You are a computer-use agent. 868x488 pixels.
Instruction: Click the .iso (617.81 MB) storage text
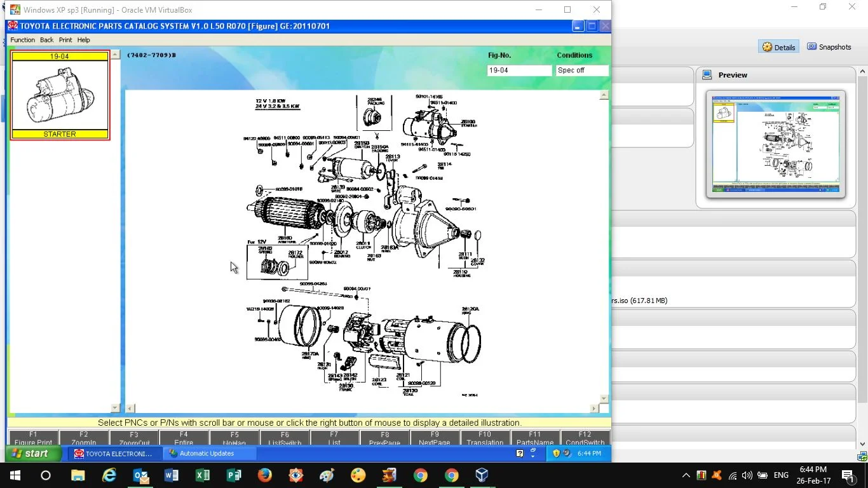[640, 301]
